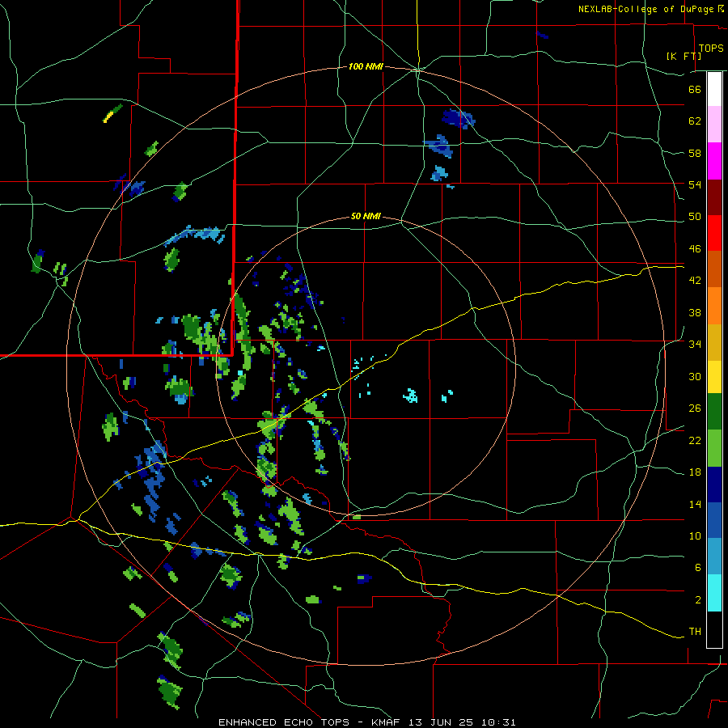Viewport: 728px width, 728px height.
Task: Pick the gold legend color band
Action: coord(714,342)
